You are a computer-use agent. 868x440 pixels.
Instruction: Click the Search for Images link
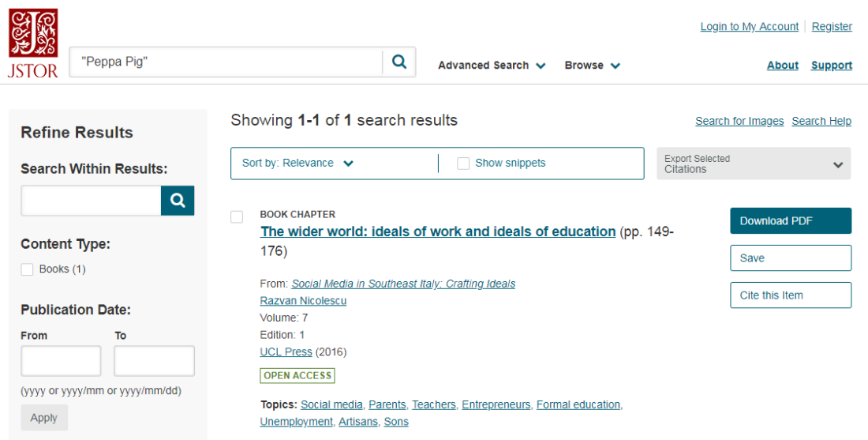click(739, 121)
